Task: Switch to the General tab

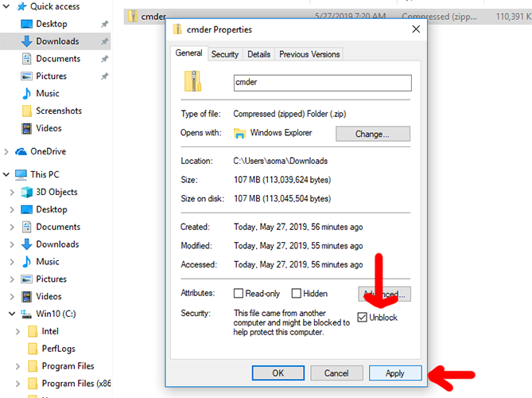Action: click(x=189, y=53)
